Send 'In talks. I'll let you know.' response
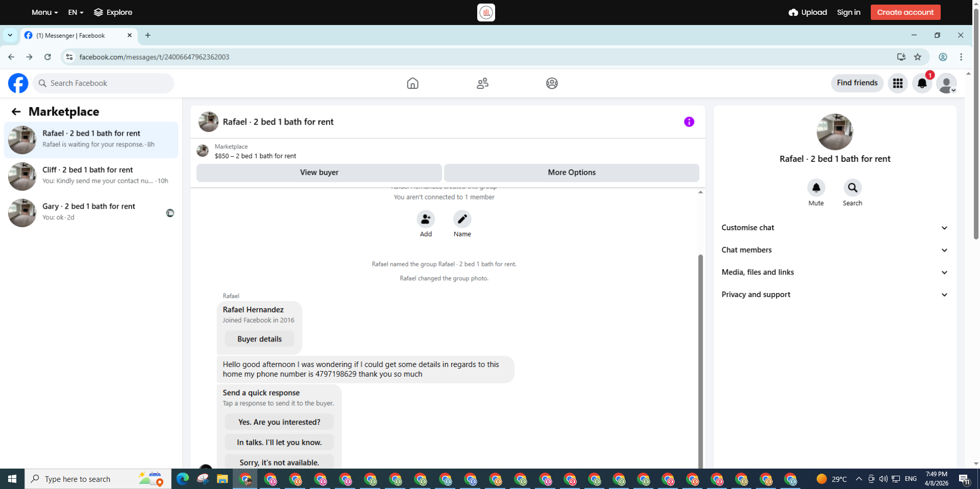The image size is (980, 489). pyautogui.click(x=279, y=442)
